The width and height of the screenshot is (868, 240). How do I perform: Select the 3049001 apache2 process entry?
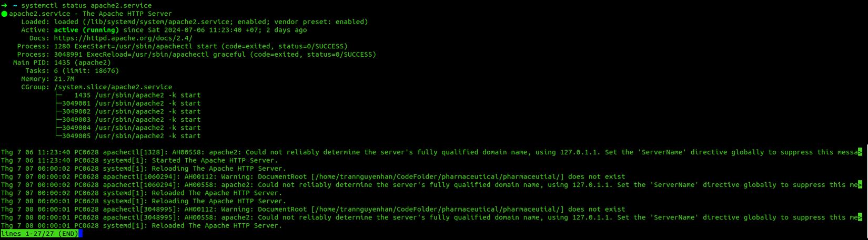[x=132, y=103]
